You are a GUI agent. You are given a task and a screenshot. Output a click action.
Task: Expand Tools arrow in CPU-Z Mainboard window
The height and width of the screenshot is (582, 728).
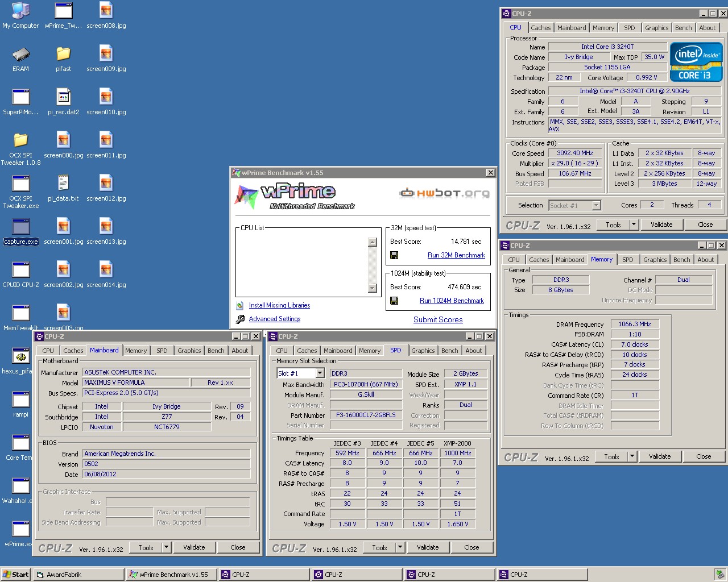pyautogui.click(x=166, y=547)
